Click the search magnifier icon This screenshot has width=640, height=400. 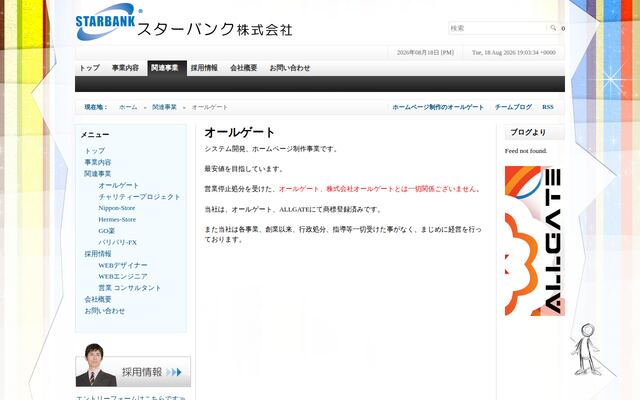553,28
